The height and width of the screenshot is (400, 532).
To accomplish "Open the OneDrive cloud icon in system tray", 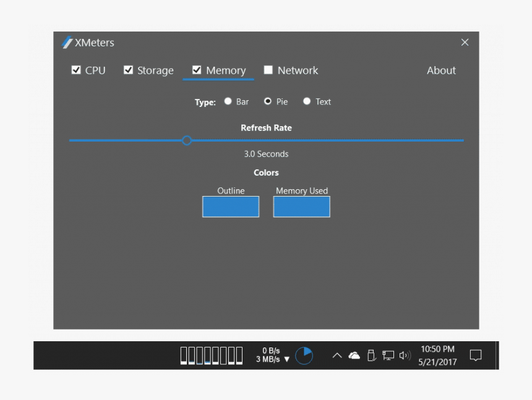I will pyautogui.click(x=354, y=355).
